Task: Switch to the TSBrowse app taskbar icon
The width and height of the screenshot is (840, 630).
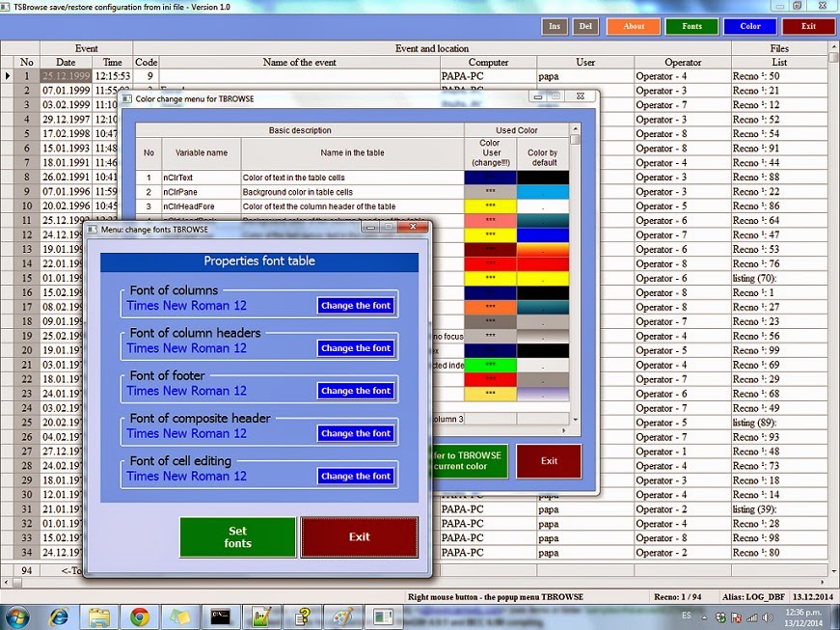Action: pos(384,617)
